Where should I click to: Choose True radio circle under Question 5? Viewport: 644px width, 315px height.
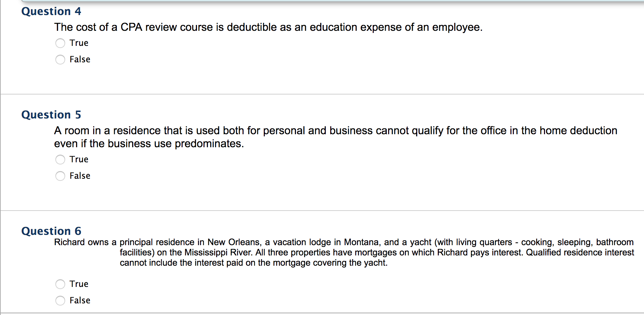coord(60,160)
